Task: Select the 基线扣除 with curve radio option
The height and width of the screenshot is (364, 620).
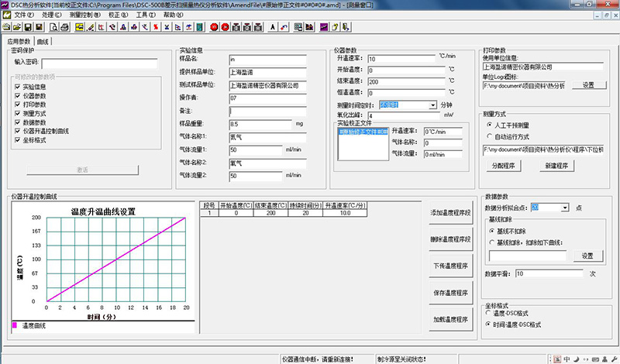Action: [493, 242]
